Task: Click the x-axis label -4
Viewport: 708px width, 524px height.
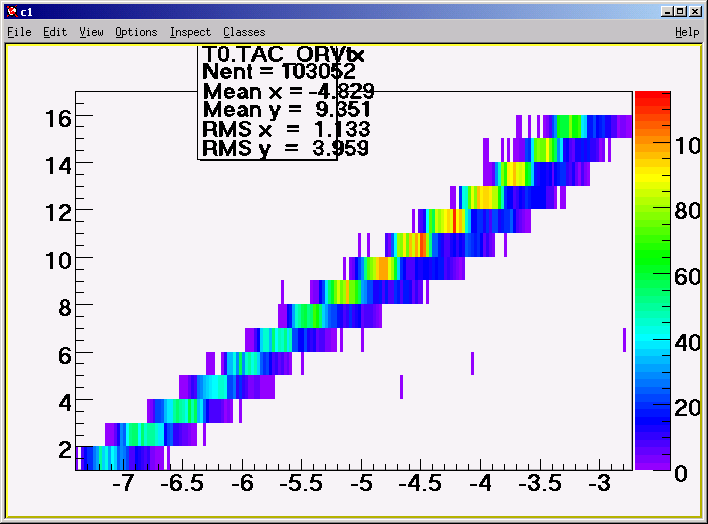Action: coord(480,483)
